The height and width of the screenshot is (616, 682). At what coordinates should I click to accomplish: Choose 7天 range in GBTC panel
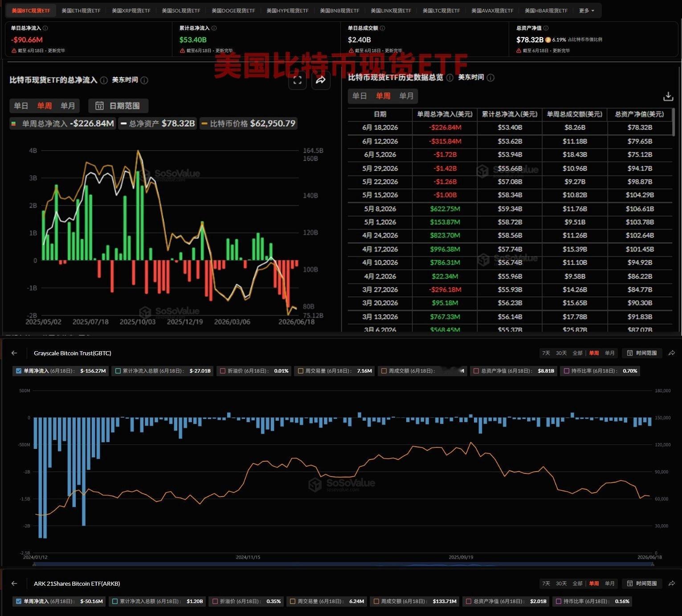[546, 353]
